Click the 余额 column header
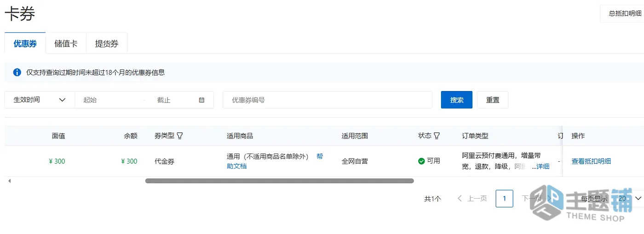 point(131,136)
